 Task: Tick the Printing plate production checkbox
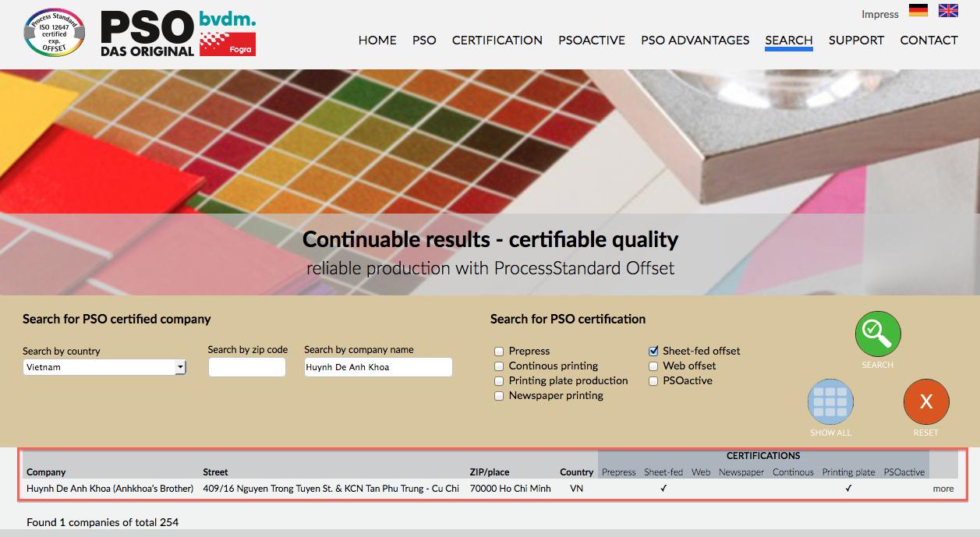pyautogui.click(x=499, y=381)
